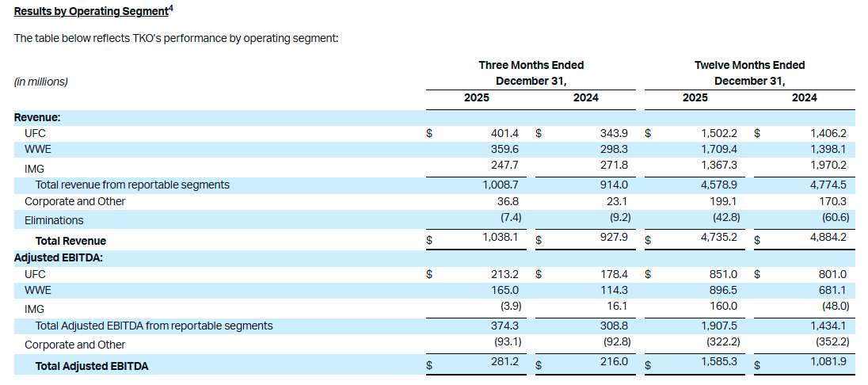The image size is (868, 385).
Task: Click IMG Adjusted EBITDA value (3.9)
Action: coord(510,306)
